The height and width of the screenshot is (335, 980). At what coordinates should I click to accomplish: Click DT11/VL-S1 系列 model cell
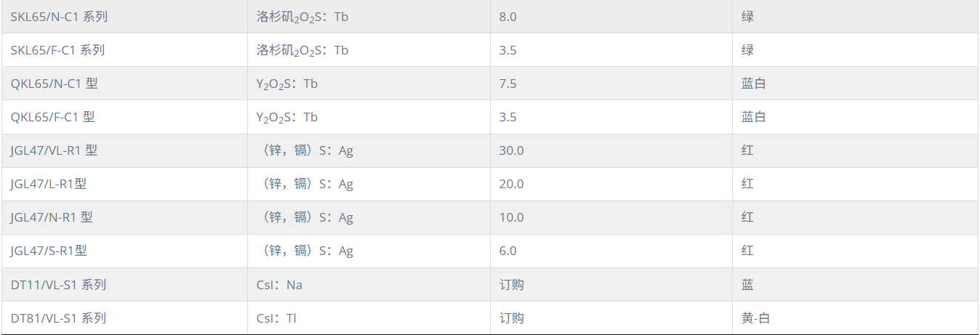click(124, 285)
